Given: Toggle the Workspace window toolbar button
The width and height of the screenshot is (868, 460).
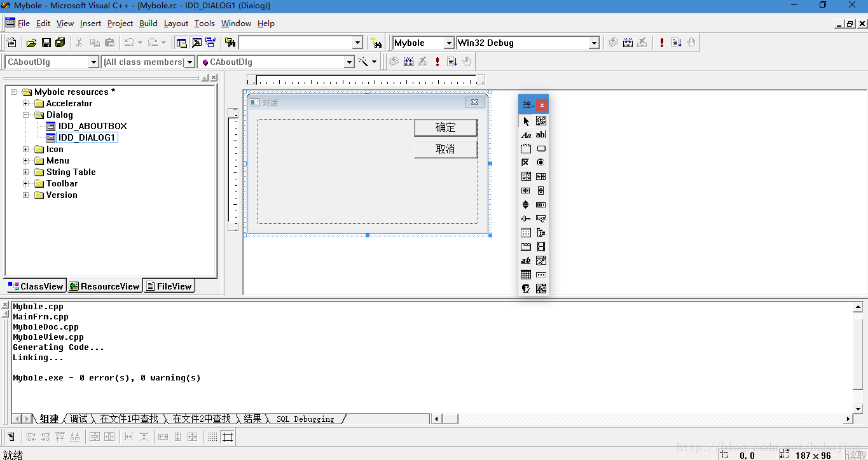Looking at the screenshot, I should (182, 43).
